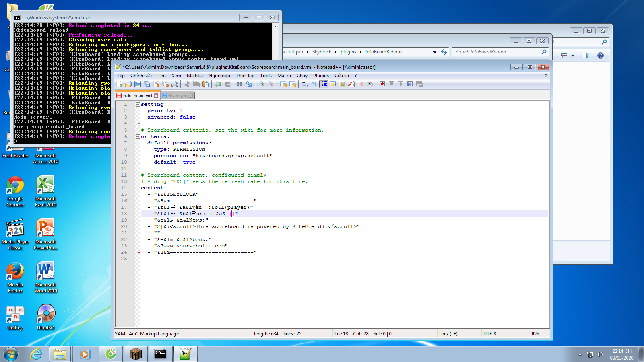Click the Save file toolbar icon
This screenshot has width=644, height=362.
138,84
